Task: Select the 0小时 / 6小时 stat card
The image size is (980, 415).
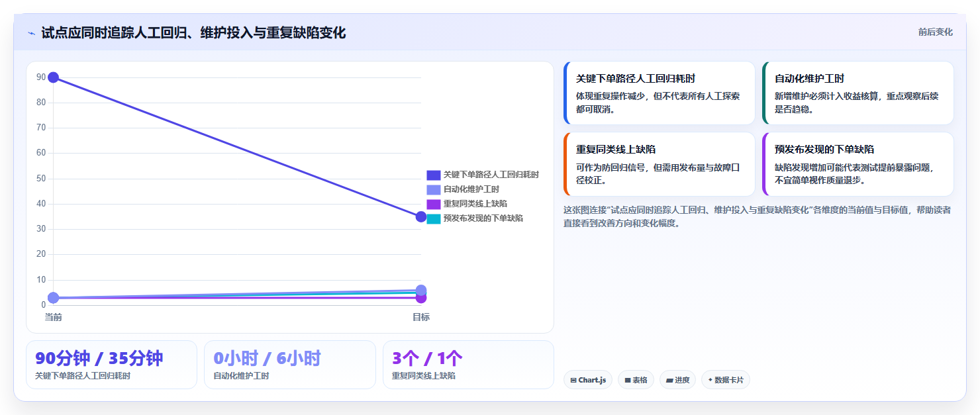Action: [x=290, y=365]
